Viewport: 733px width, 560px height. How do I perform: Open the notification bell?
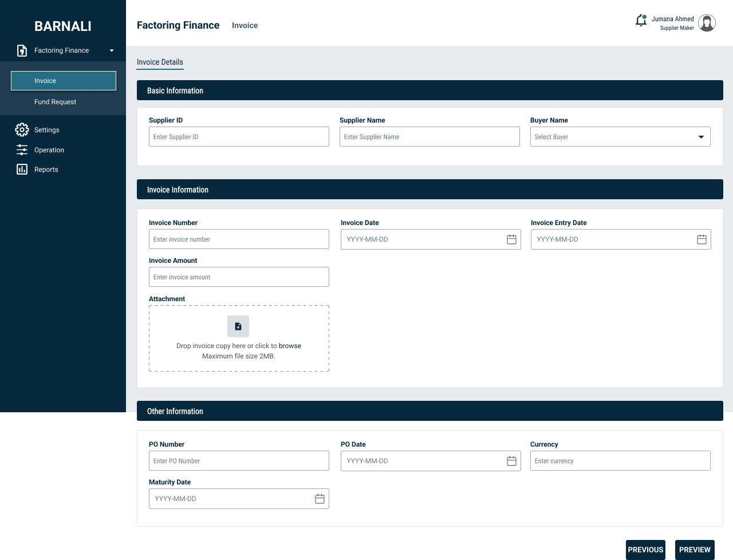coord(641,21)
